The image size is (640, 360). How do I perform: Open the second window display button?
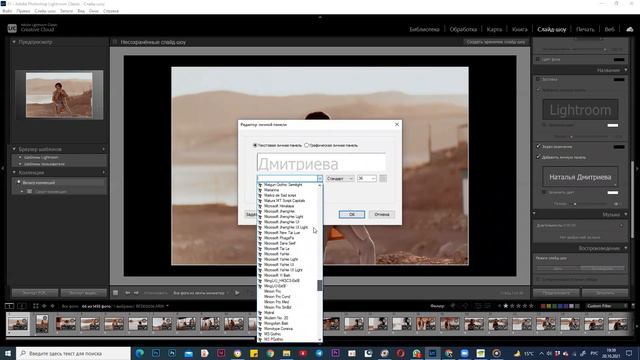pos(22,306)
